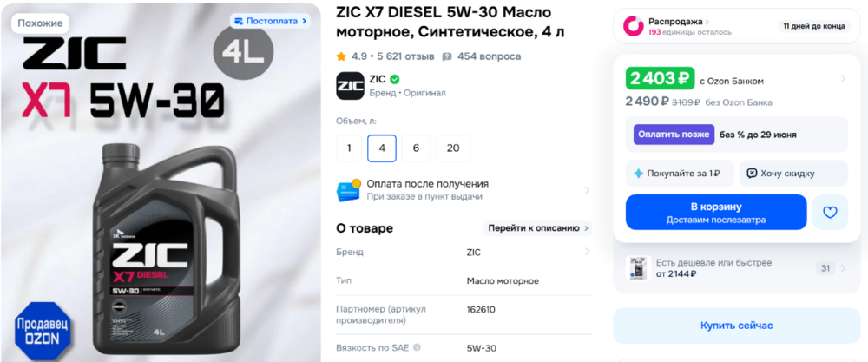
Task: Click the green verified brand checkmark
Action: tap(395, 79)
